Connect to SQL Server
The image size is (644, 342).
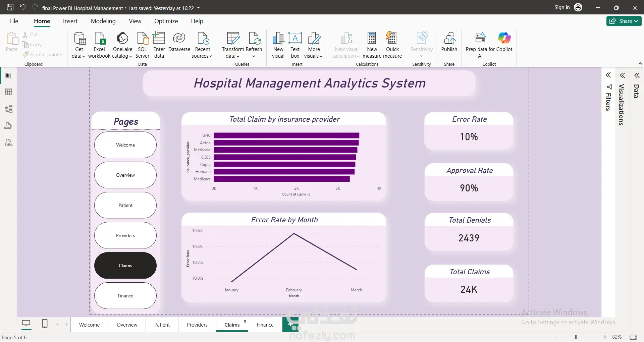[142, 45]
